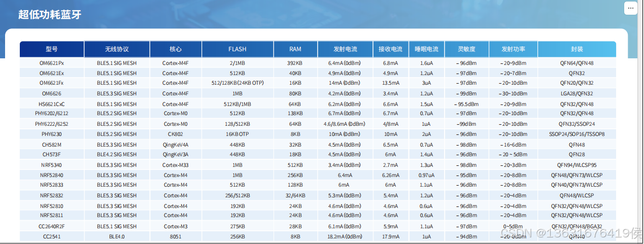Select the CK802 core cell
This screenshot has width=644, height=244.
176,134
